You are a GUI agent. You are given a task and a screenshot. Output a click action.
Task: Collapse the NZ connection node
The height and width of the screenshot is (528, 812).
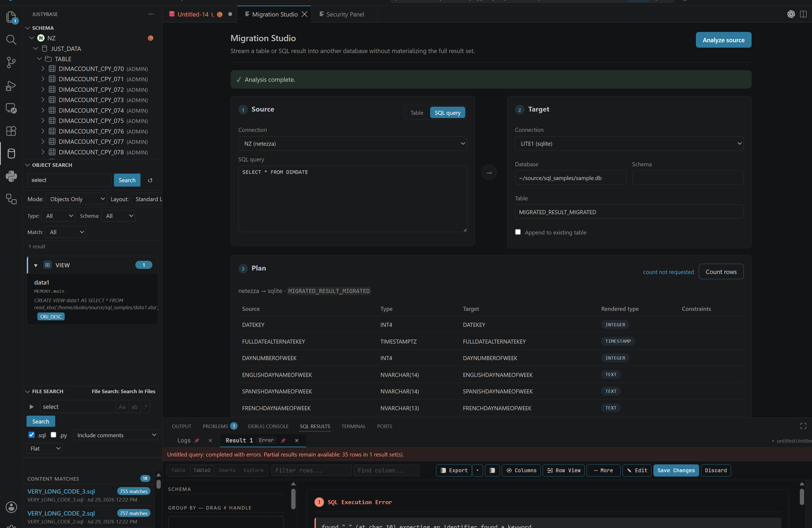pyautogui.click(x=32, y=38)
